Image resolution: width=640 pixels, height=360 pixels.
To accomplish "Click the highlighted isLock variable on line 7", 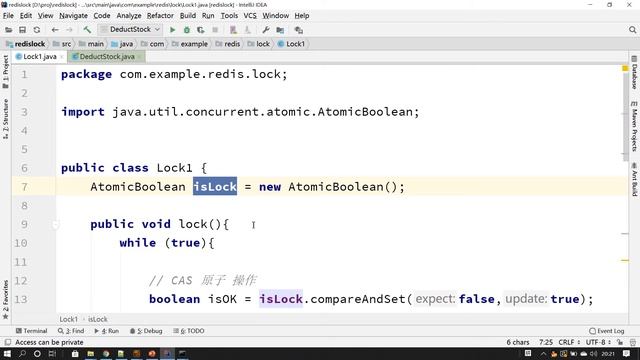I will tap(215, 187).
